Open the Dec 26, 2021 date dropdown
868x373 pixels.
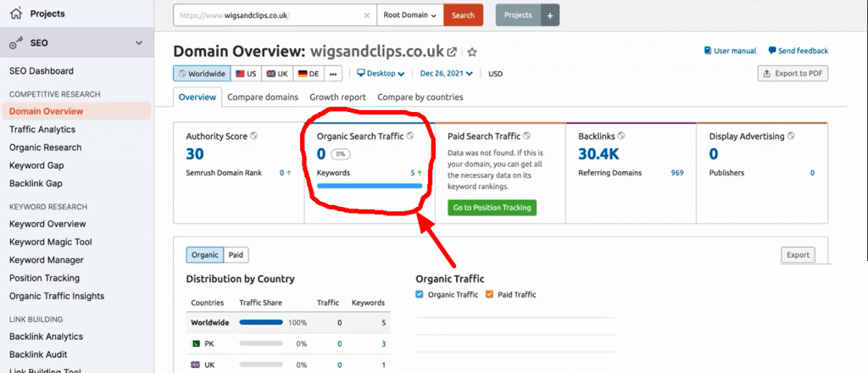point(446,73)
